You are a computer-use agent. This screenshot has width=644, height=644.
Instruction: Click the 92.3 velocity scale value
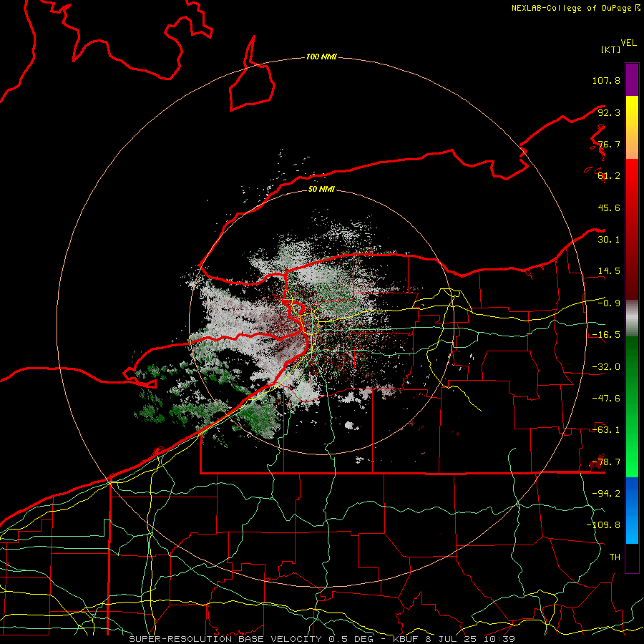tap(609, 112)
